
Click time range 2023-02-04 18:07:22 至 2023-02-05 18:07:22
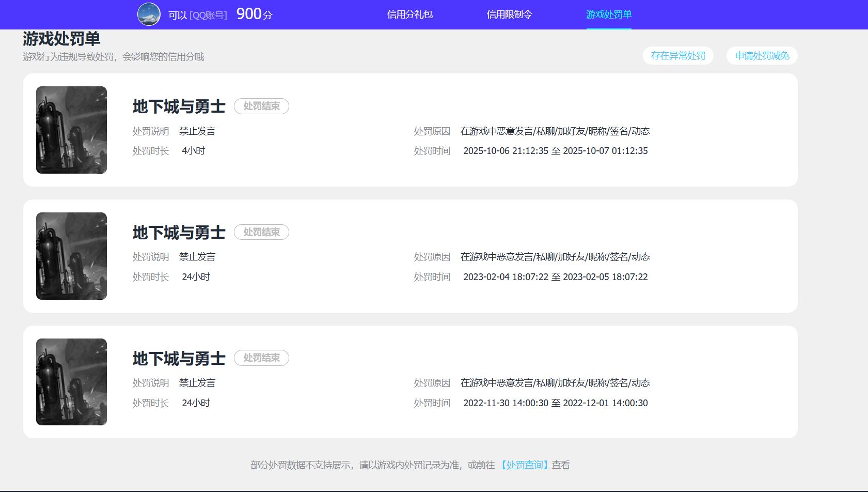tap(556, 277)
